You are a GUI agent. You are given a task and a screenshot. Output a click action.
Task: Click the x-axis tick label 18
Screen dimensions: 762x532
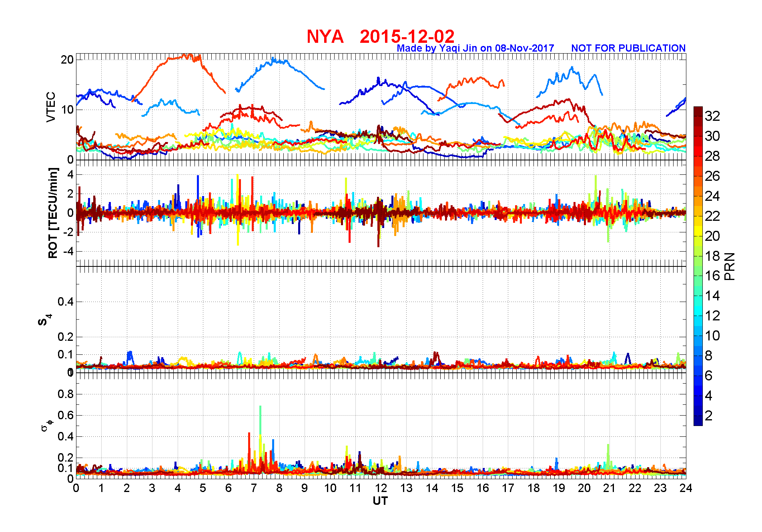pyautogui.click(x=533, y=488)
